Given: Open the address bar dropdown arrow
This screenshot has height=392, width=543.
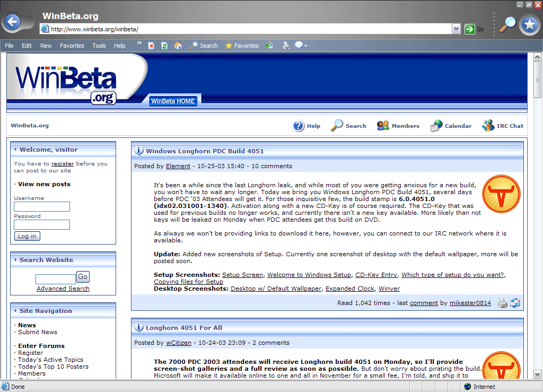Looking at the screenshot, I should click(456, 29).
